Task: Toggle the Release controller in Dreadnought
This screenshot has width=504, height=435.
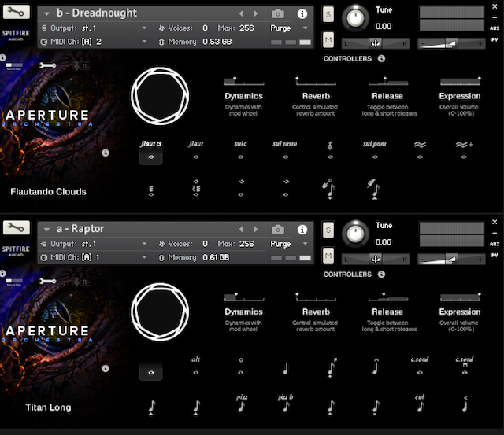Action: (x=388, y=81)
